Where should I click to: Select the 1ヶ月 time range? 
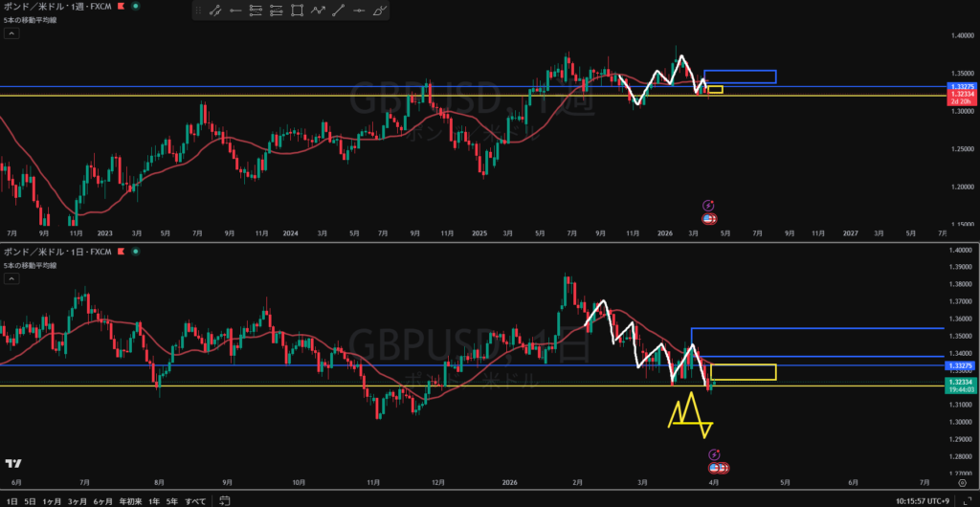point(52,500)
